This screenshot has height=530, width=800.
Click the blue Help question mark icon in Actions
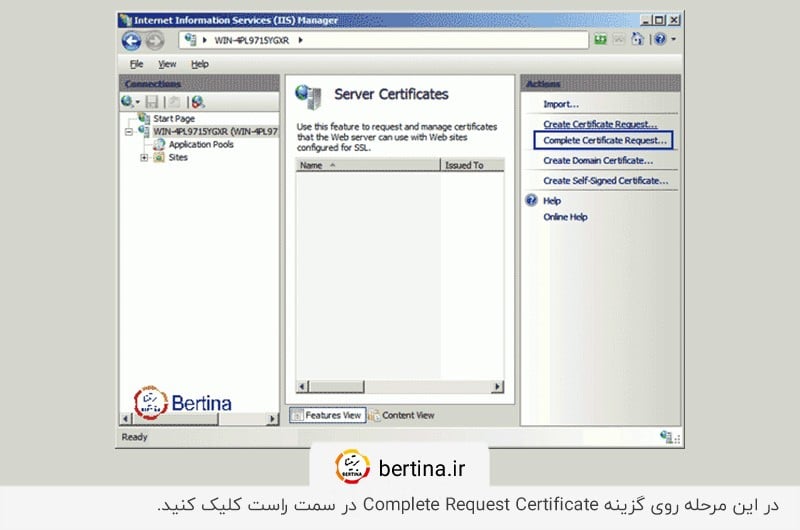531,201
